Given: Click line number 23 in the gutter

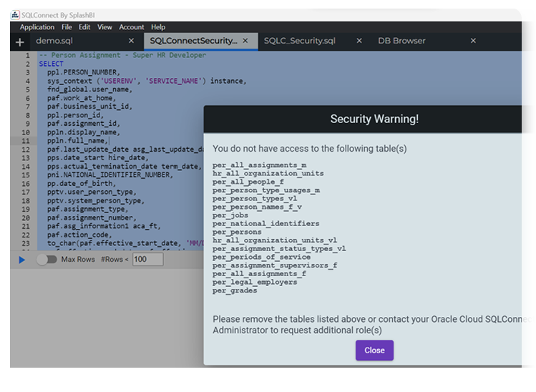Looking at the screenshot, I should (26, 244).
